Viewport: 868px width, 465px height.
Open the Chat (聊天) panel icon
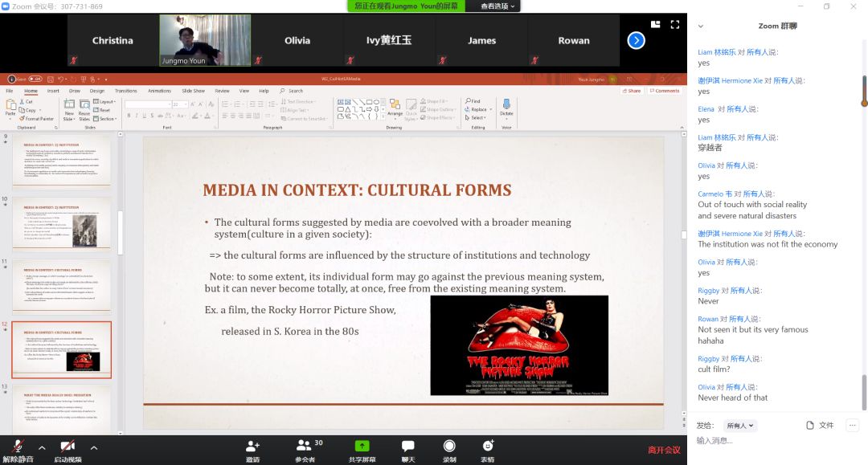pyautogui.click(x=407, y=447)
